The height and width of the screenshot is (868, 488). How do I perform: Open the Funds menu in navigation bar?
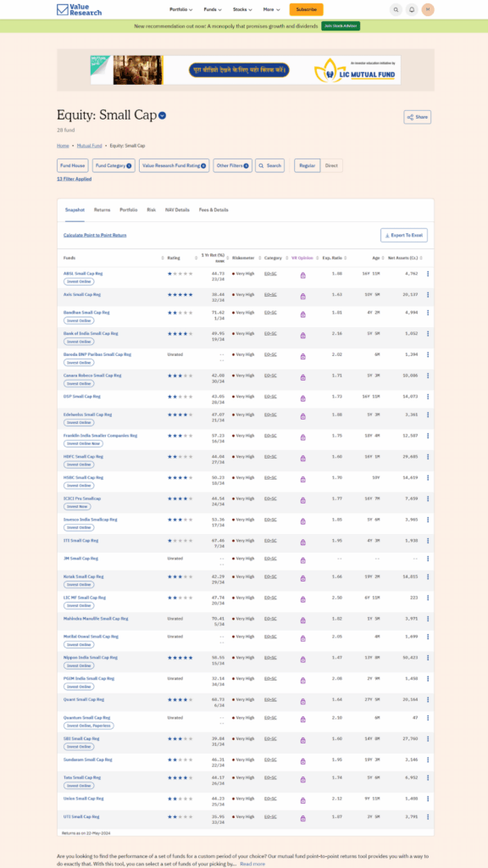point(213,9)
